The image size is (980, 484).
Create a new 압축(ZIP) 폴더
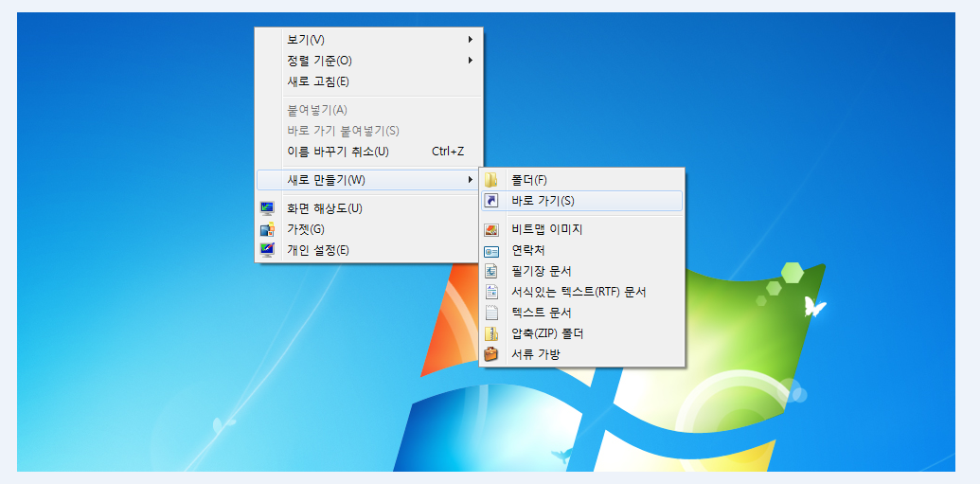tap(582, 333)
